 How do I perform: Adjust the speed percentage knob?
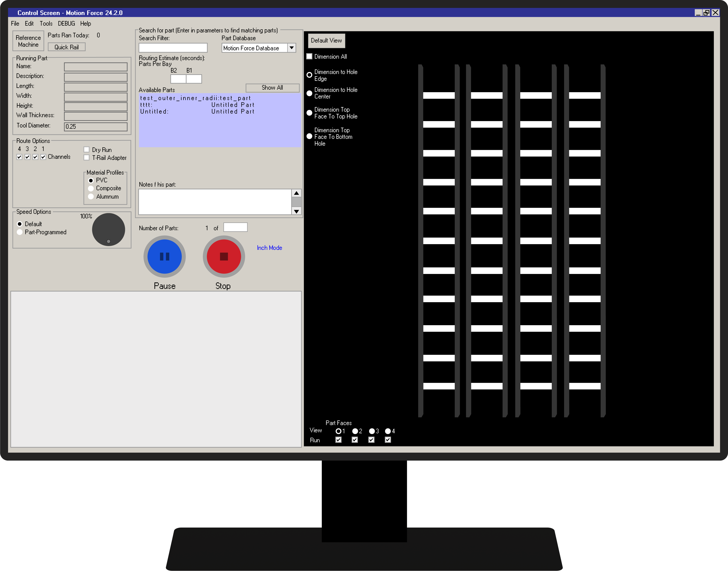(108, 230)
